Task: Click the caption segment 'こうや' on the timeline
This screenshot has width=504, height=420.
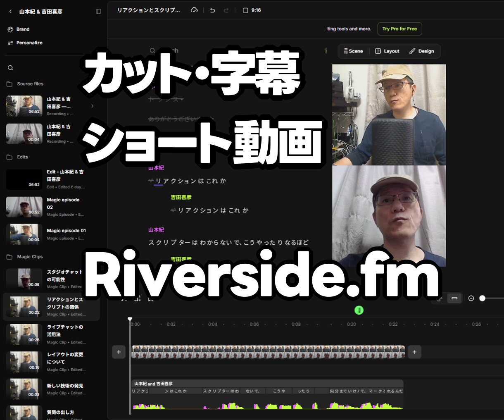Action: click(x=279, y=391)
